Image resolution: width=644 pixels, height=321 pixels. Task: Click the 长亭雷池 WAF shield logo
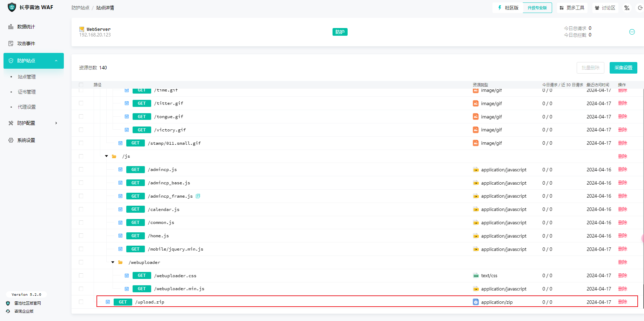[x=12, y=7]
